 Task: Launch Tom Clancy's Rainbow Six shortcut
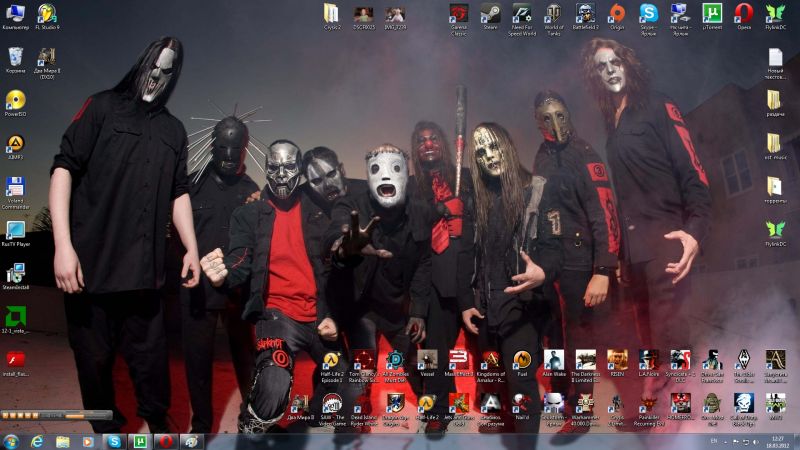[364, 366]
